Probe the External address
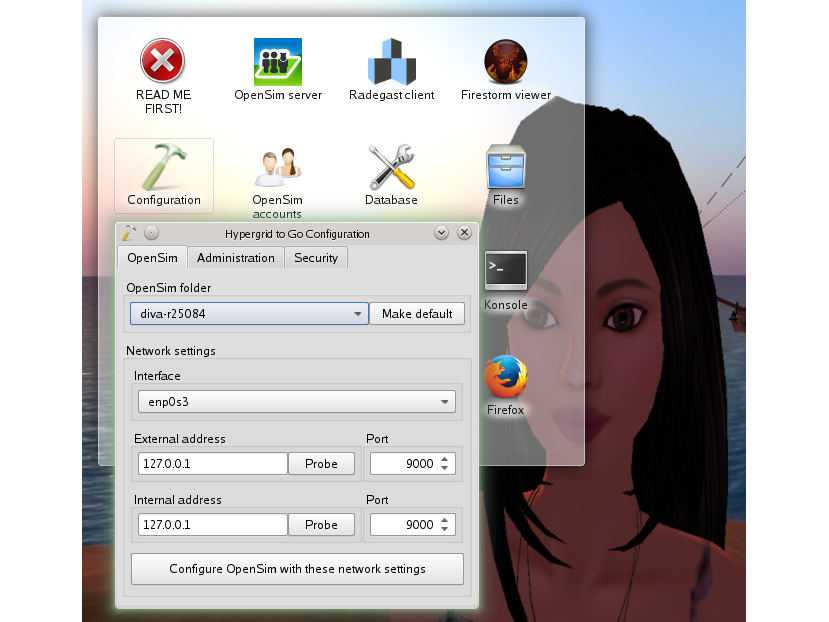The height and width of the screenshot is (622, 829). point(321,464)
